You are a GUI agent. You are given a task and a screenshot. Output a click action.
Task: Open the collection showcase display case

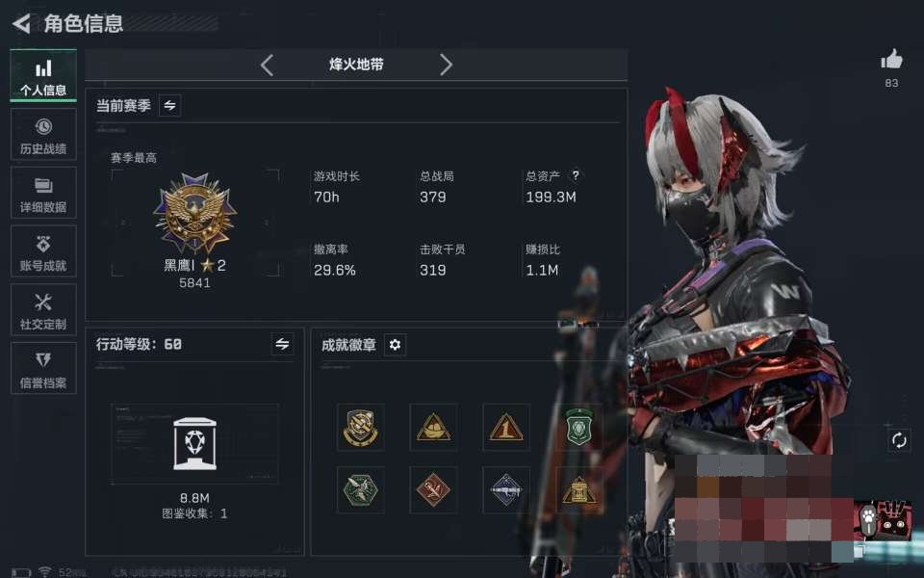(195, 443)
